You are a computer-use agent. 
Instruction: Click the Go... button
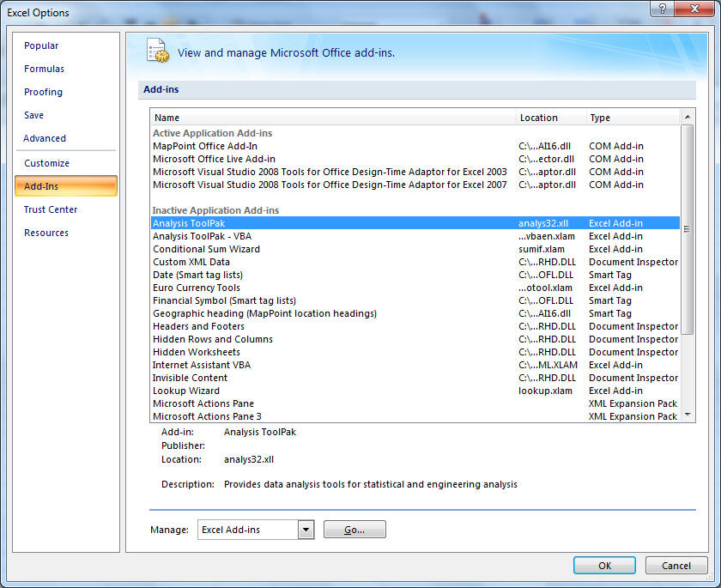tap(354, 530)
